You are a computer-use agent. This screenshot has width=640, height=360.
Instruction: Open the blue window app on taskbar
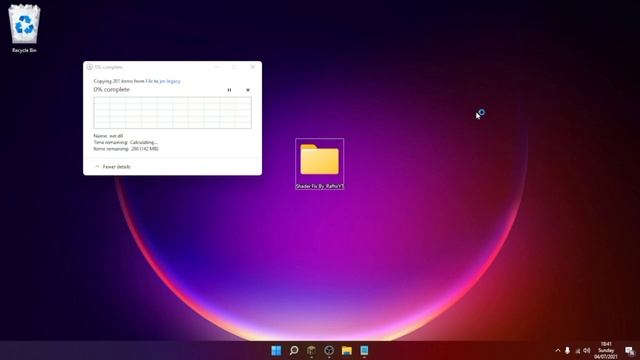(x=364, y=351)
